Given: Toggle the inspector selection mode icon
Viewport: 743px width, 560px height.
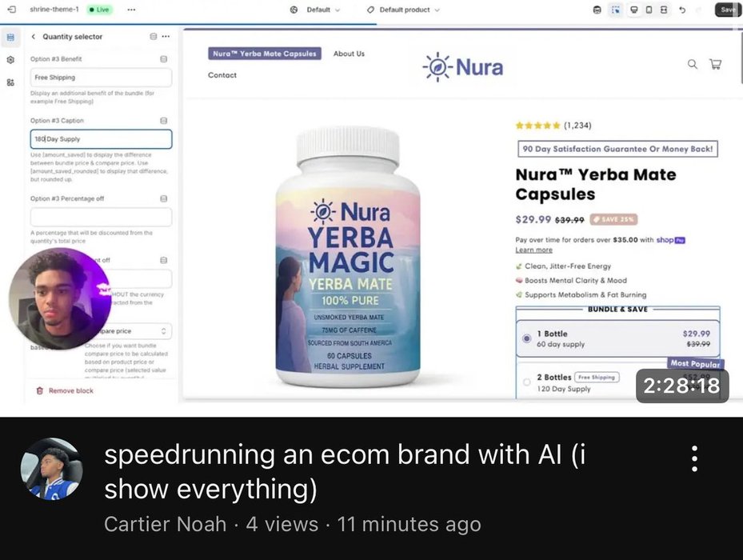Looking at the screenshot, I should (x=615, y=10).
